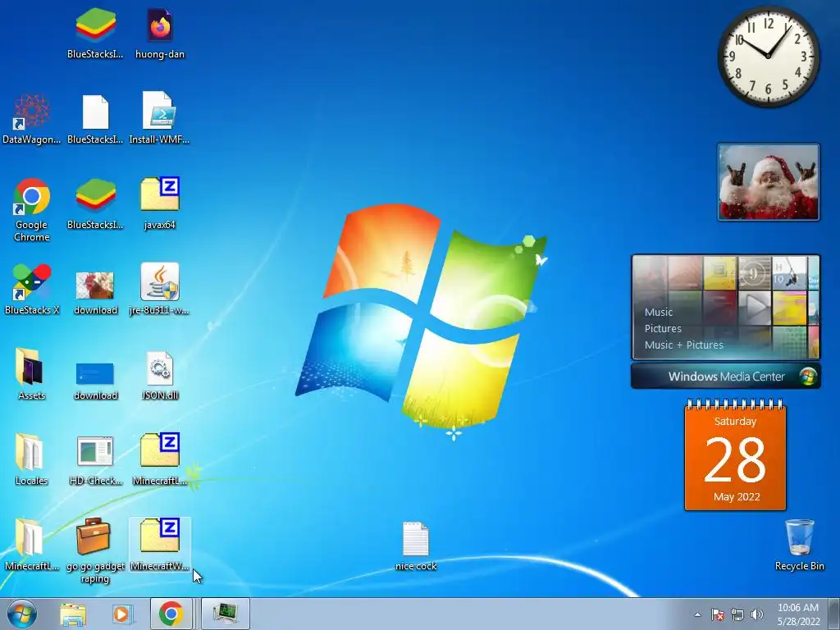The width and height of the screenshot is (840, 630).
Task: Select the Recycle Bin icon
Action: point(799,537)
